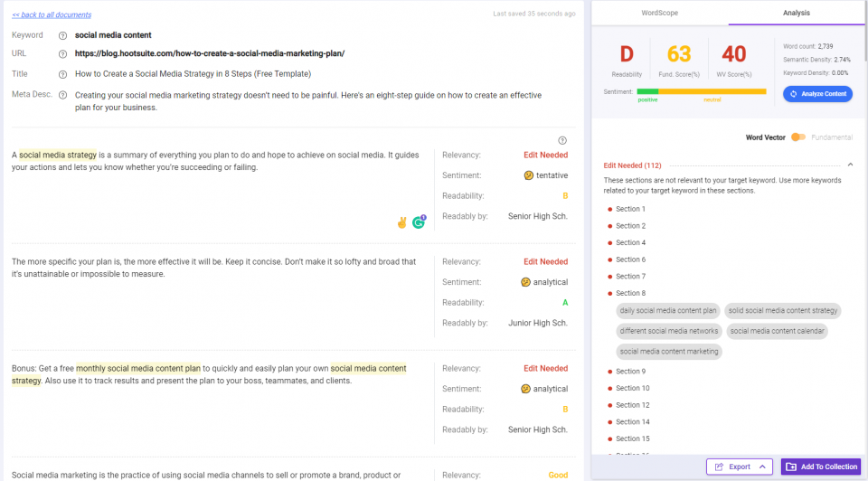Open the Export dropdown chevron
The width and height of the screenshot is (868, 481).
[x=762, y=467]
